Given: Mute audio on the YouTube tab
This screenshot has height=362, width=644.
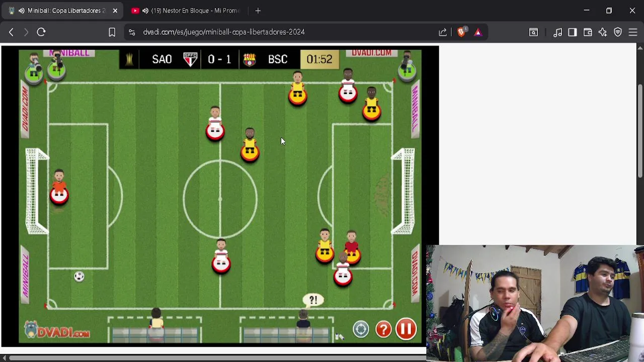Looking at the screenshot, I should coord(145,11).
